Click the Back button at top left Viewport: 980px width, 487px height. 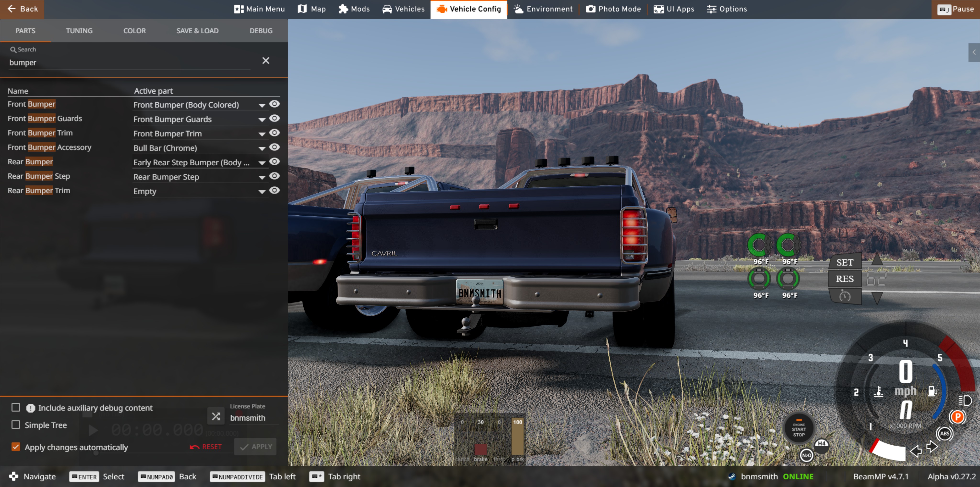(x=22, y=9)
